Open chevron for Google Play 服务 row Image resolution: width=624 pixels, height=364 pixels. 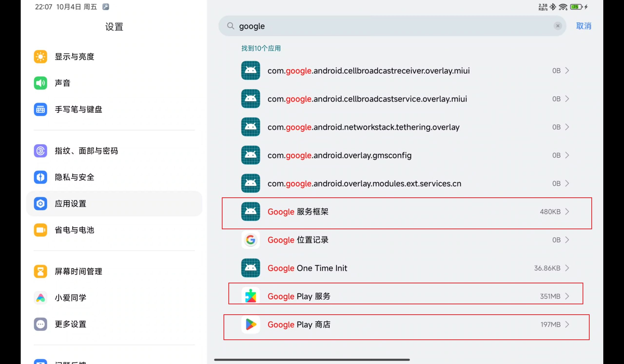coord(567,296)
